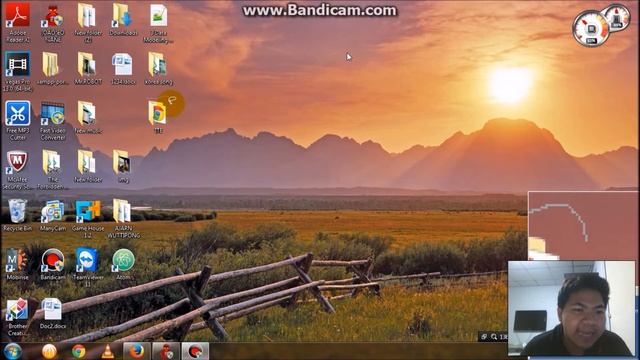Image resolution: width=640 pixels, height=360 pixels.
Task: Click the magnifier glass icon above the webcam overlay
Action: tap(494, 337)
